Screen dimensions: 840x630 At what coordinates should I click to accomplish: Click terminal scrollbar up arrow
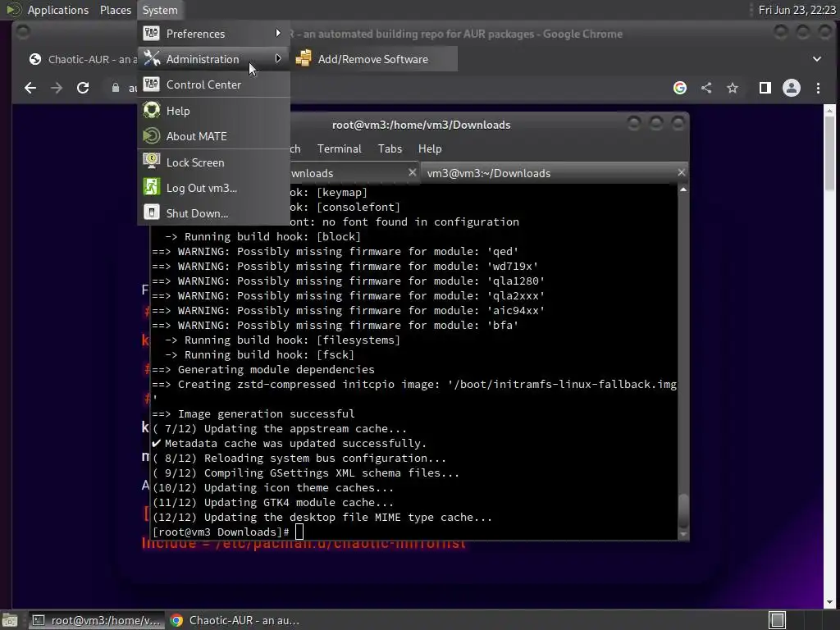click(683, 189)
